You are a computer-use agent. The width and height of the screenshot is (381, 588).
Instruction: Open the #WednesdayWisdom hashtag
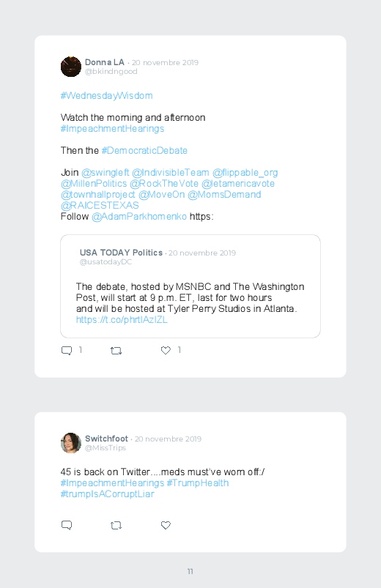pos(106,96)
